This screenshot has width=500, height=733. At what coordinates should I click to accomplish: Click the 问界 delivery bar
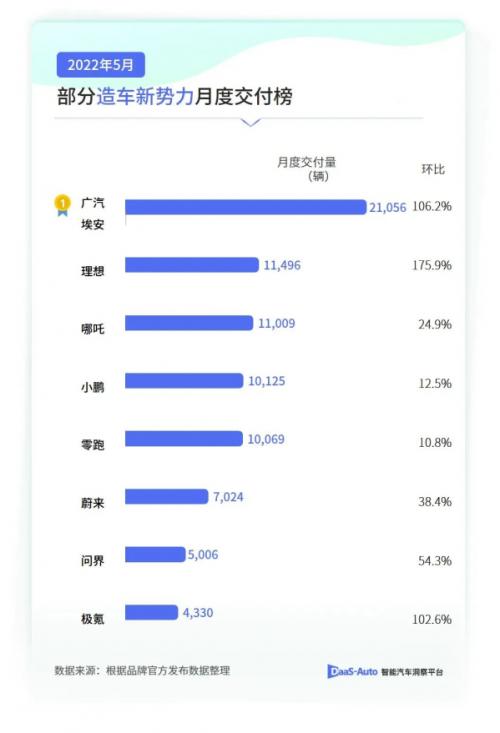pos(155,554)
